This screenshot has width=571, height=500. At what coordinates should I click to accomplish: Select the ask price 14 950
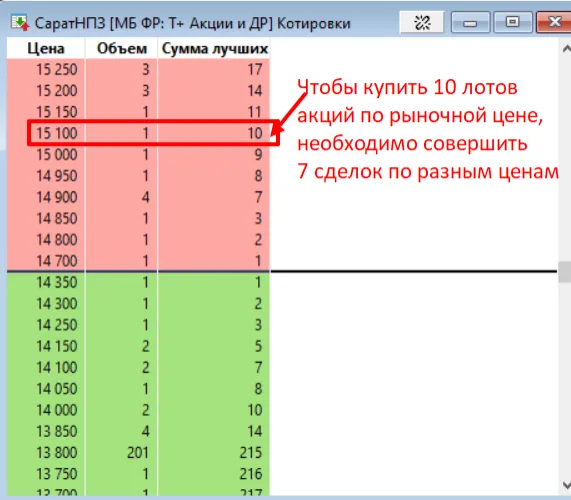(57, 176)
